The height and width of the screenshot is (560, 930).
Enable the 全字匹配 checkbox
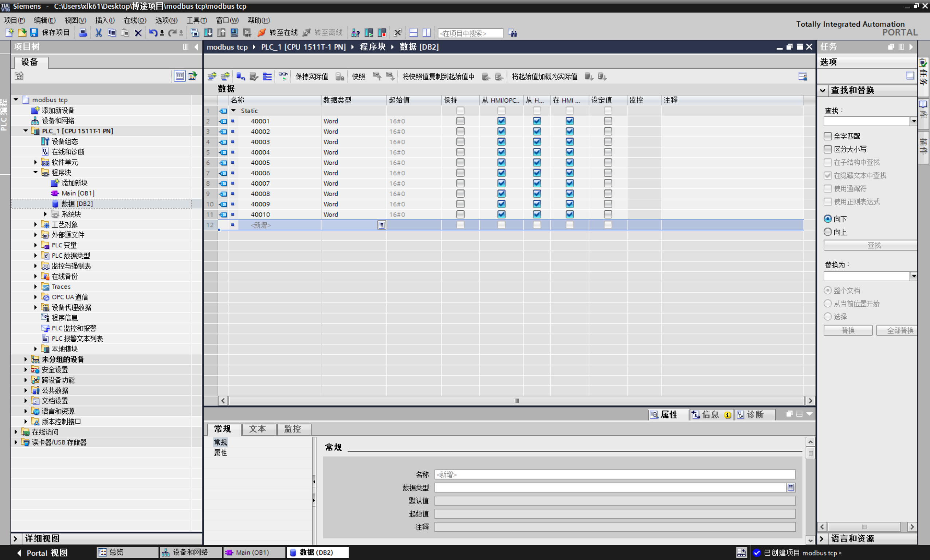(828, 136)
